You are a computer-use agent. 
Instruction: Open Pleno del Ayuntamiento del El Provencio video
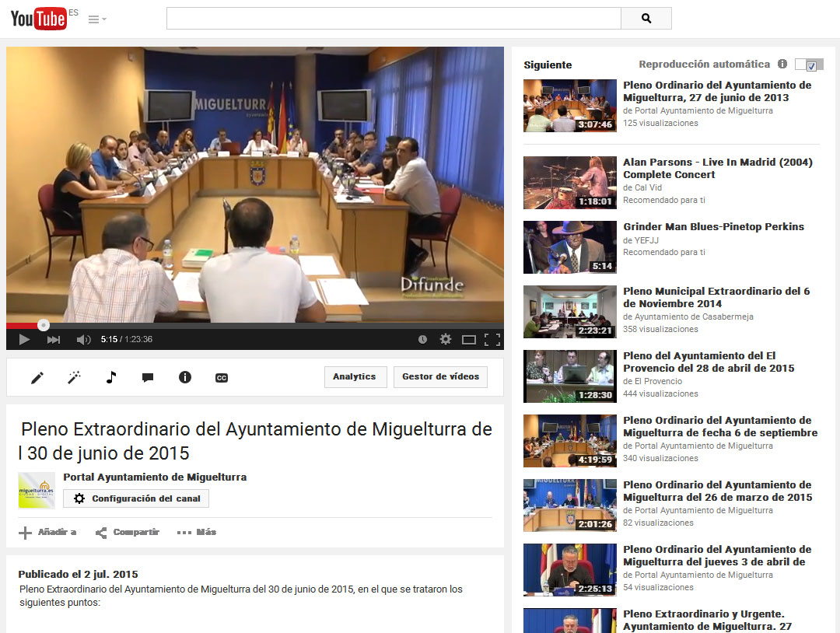coord(709,362)
